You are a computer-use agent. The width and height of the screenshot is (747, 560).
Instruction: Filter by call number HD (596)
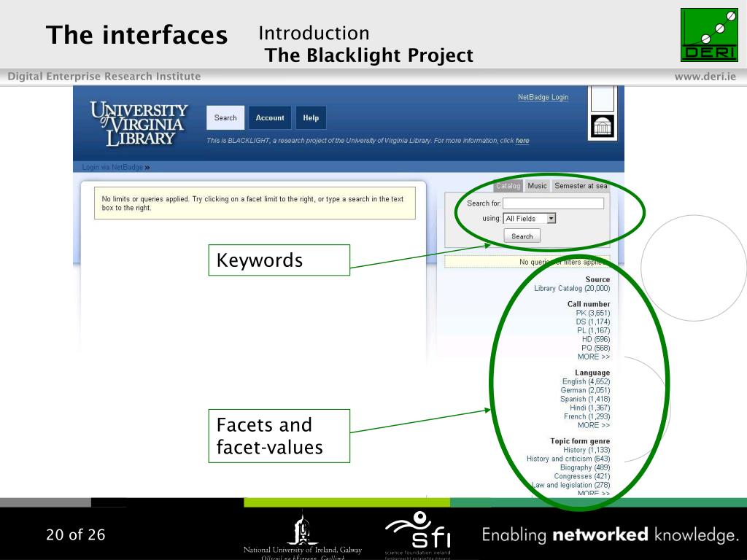point(595,339)
